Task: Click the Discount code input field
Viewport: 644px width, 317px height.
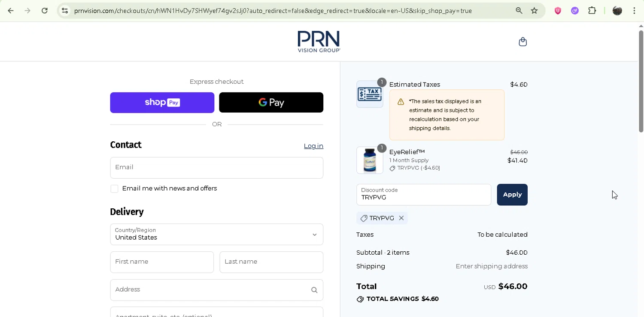Action: pos(424,195)
